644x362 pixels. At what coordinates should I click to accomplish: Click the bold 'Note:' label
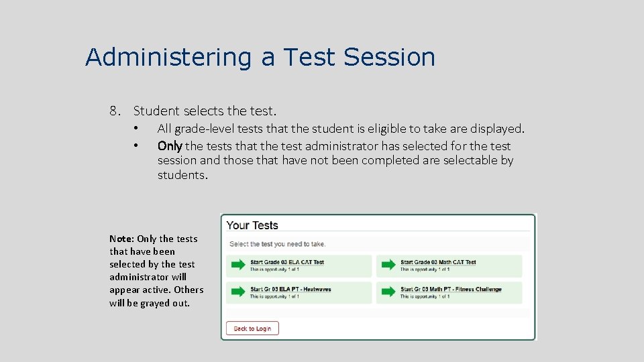(122, 239)
